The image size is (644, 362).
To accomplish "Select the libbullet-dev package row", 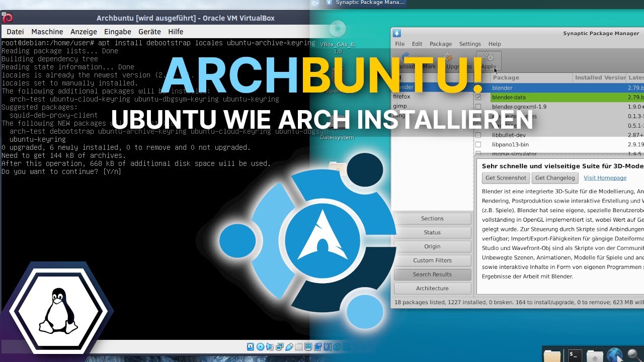I will (x=558, y=135).
